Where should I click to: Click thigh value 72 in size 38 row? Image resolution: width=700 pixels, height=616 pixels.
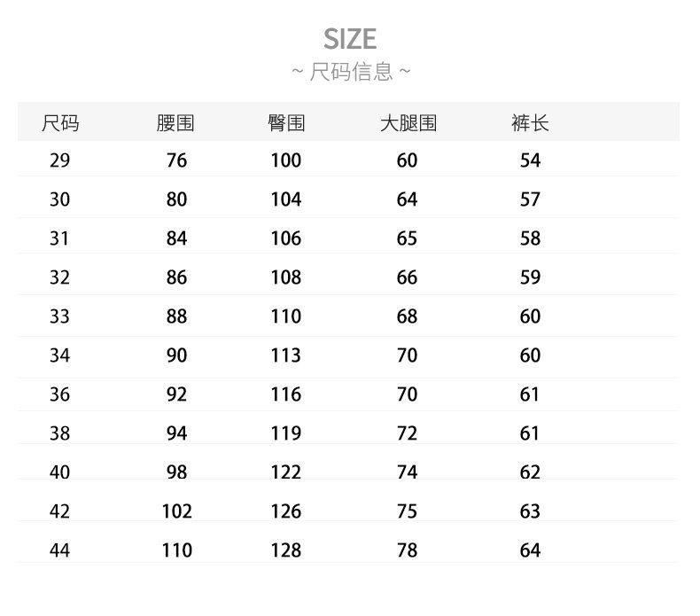click(x=407, y=433)
